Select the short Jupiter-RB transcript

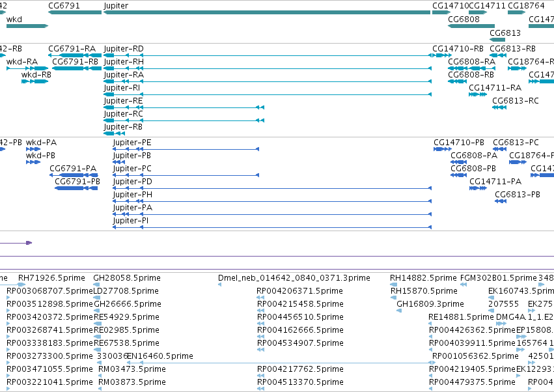pyautogui.click(x=114, y=133)
